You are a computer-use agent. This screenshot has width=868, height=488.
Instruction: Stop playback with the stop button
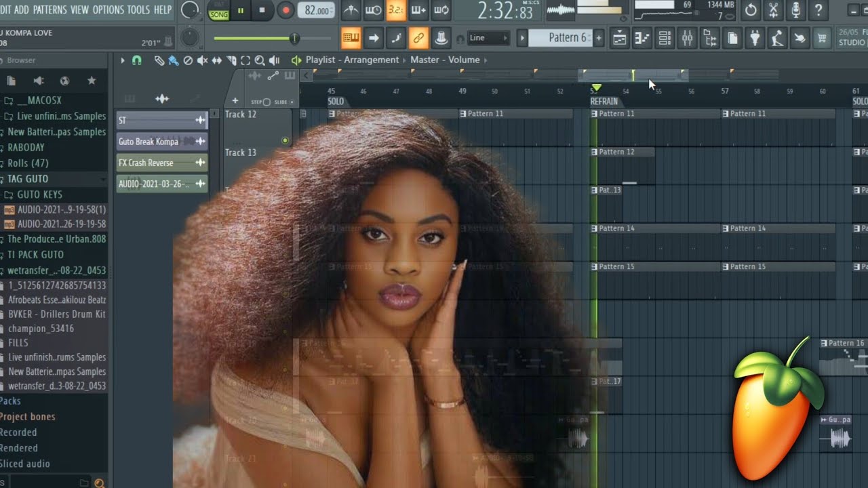(x=262, y=10)
